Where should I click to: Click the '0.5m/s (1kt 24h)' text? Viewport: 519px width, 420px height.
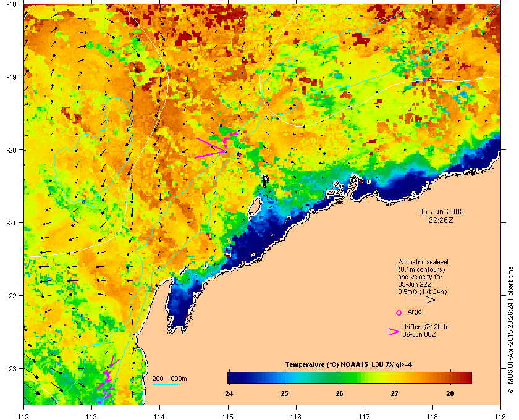(x=423, y=292)
